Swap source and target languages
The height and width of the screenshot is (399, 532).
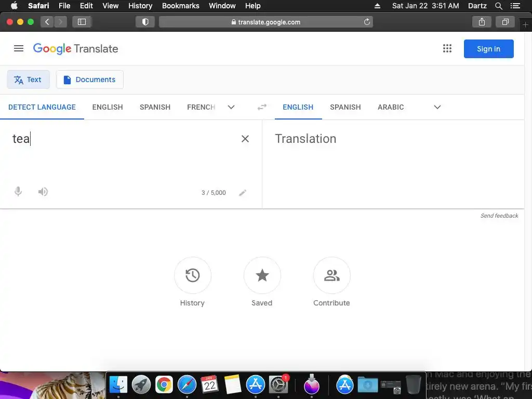(x=262, y=107)
